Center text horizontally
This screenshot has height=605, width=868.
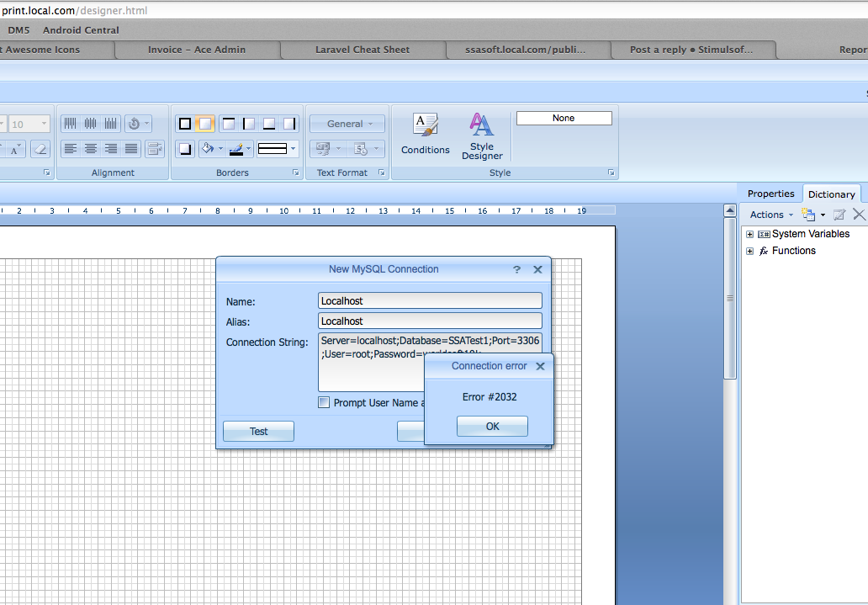pyautogui.click(x=91, y=148)
